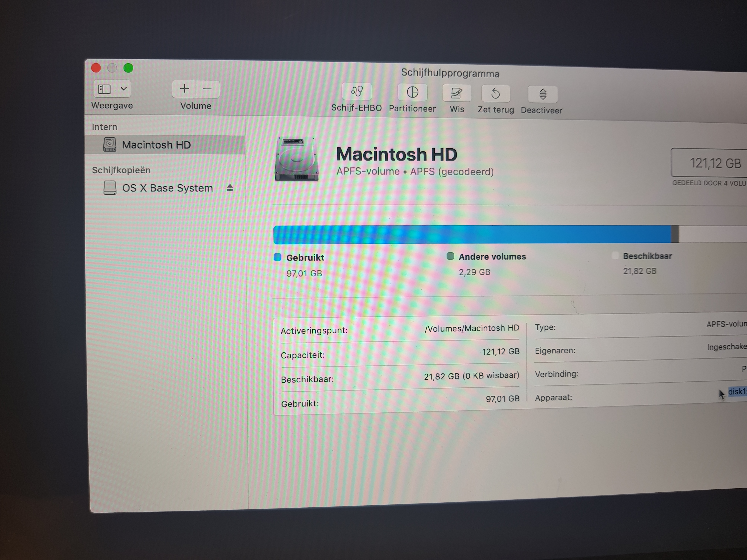The height and width of the screenshot is (560, 747).
Task: Click the blue used-space storage bar
Action: pyautogui.click(x=472, y=235)
